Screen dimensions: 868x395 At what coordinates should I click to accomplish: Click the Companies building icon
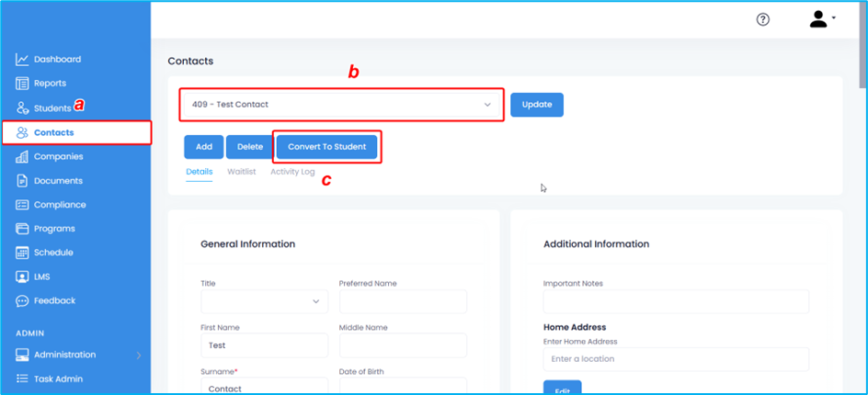(x=22, y=157)
